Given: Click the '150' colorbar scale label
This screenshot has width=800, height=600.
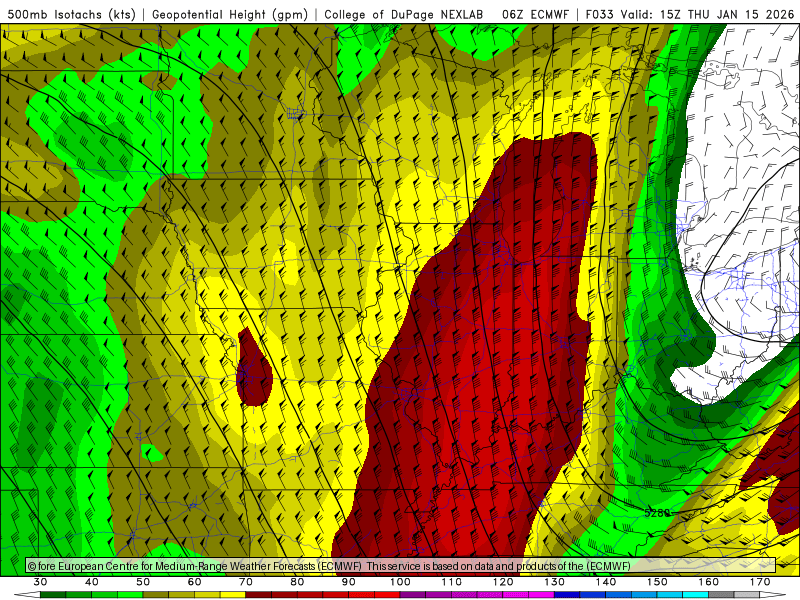Looking at the screenshot, I should point(658,582).
